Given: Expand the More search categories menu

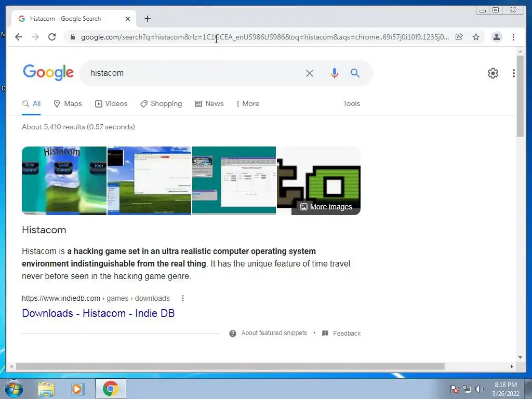Looking at the screenshot, I should click(x=248, y=104).
